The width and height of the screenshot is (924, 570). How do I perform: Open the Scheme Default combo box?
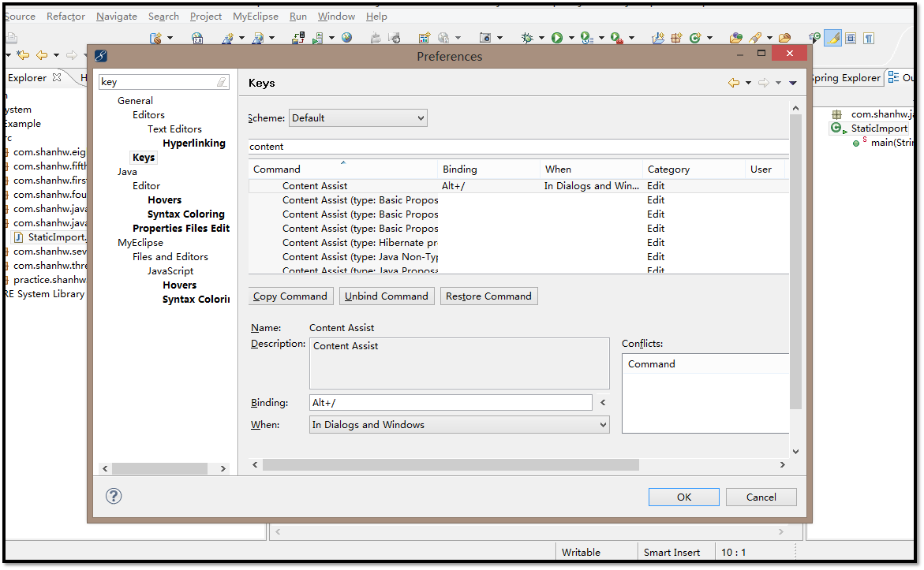(357, 117)
